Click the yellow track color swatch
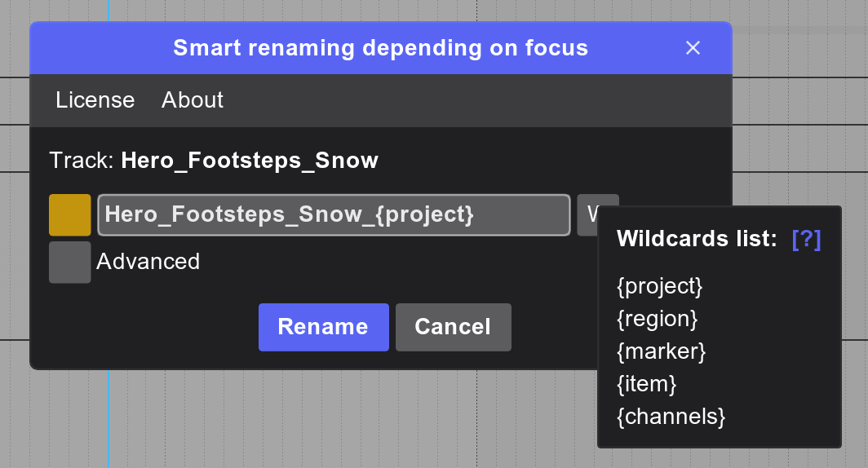 (x=70, y=215)
